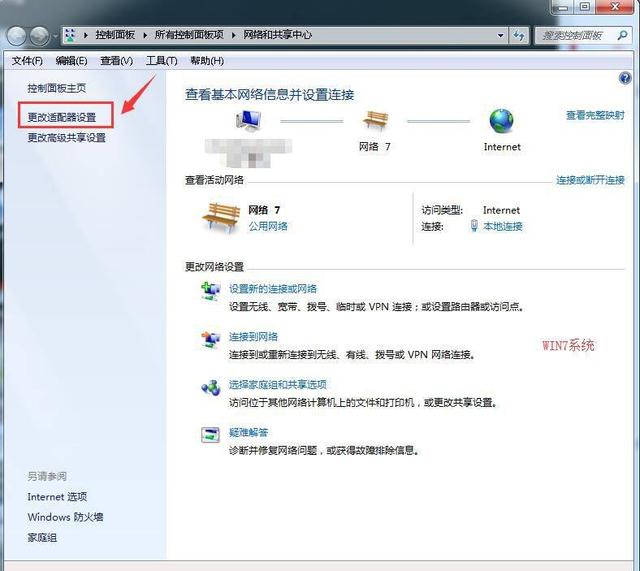Click the 选择家庭组和共享选项 icon
640x571 pixels.
[211, 388]
